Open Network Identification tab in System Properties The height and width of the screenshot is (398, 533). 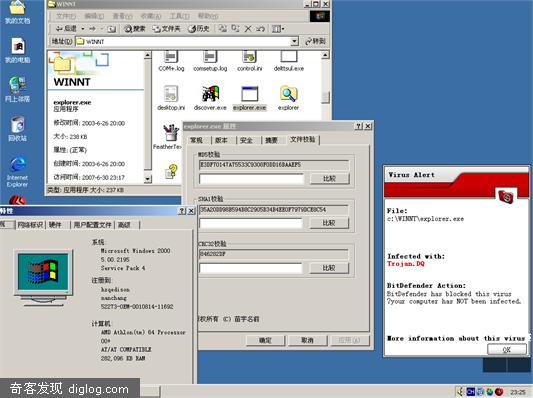30,225
